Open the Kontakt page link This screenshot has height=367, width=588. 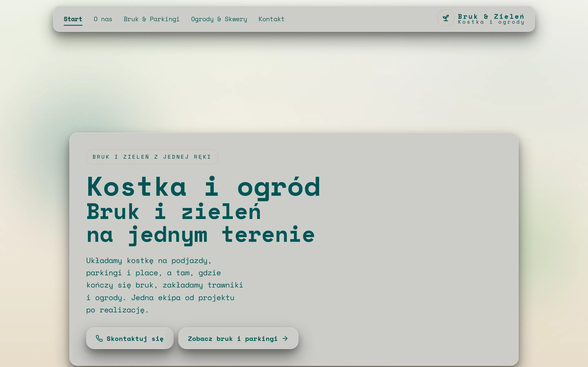[271, 19]
